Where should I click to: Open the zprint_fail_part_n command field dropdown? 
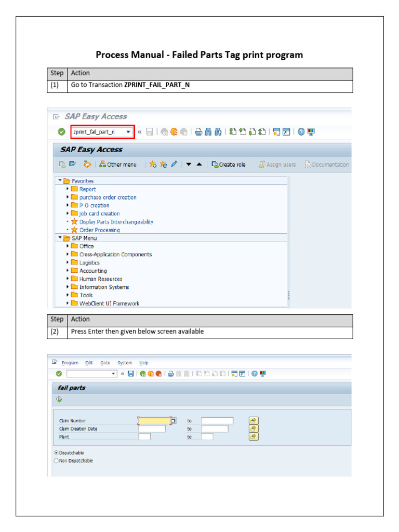pyautogui.click(x=128, y=131)
